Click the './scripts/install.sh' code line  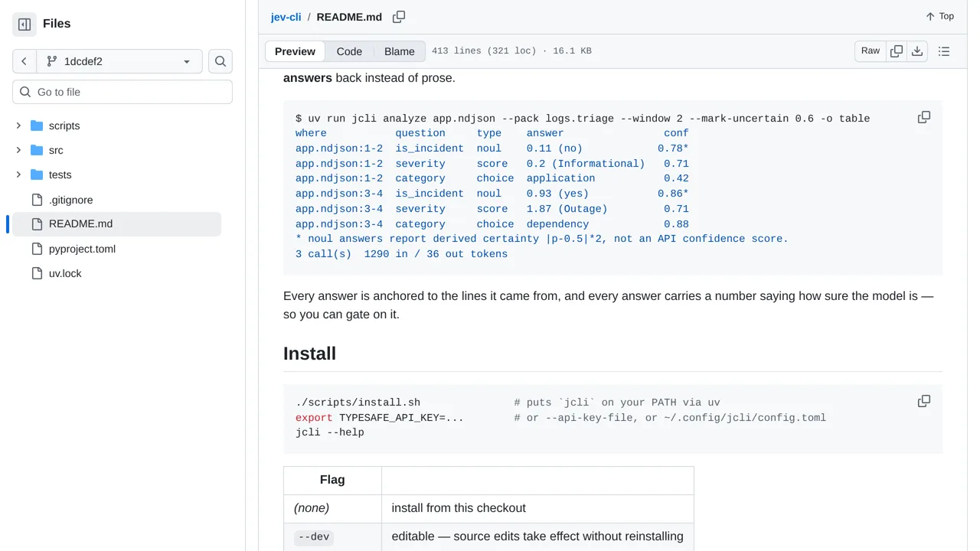tap(358, 403)
